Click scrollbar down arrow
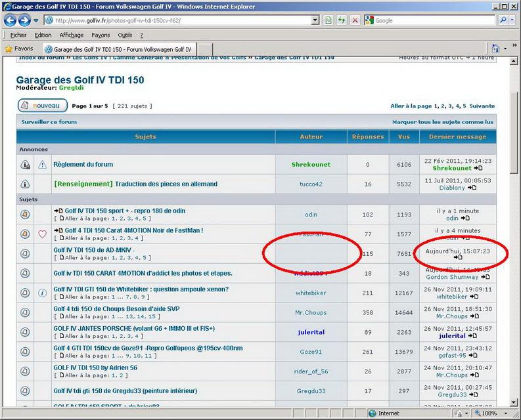The height and width of the screenshot is (420, 521). pyautogui.click(x=514, y=402)
